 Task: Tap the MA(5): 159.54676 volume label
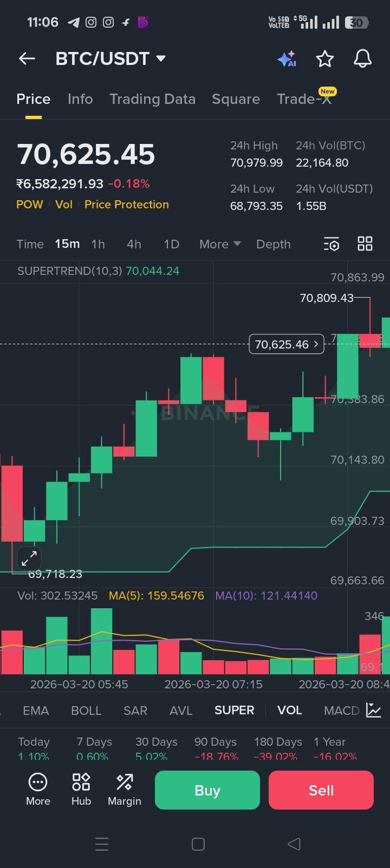[157, 596]
